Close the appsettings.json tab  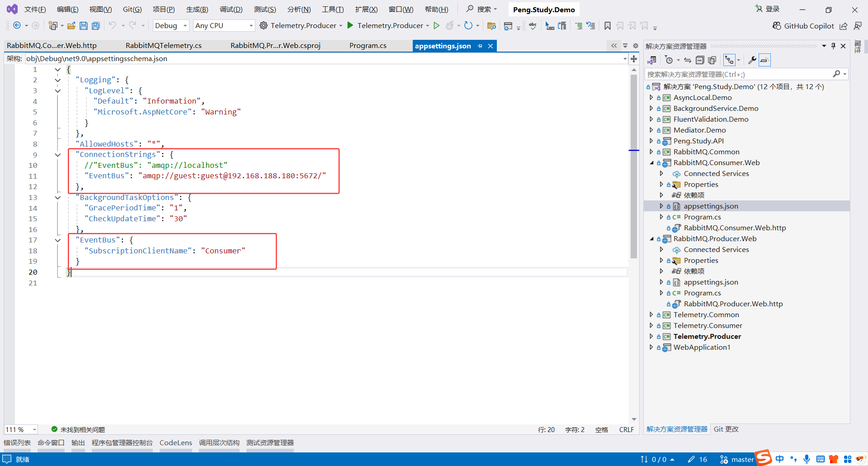click(x=491, y=46)
